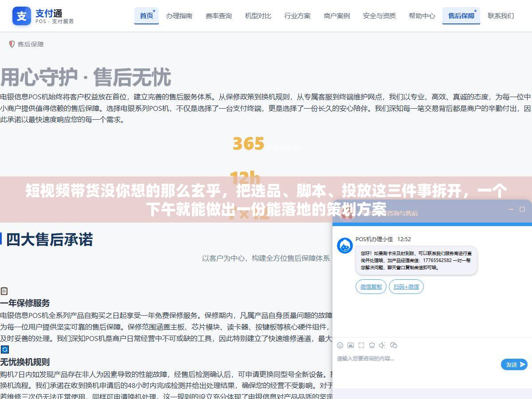
Task: Click the chat message bubble with WeChat number
Action: pos(416,260)
